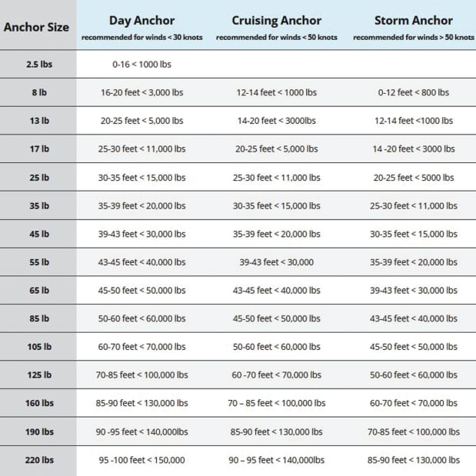This screenshot has height=476, width=476.
Task: Select the 8 lb row label
Action: tap(37, 92)
